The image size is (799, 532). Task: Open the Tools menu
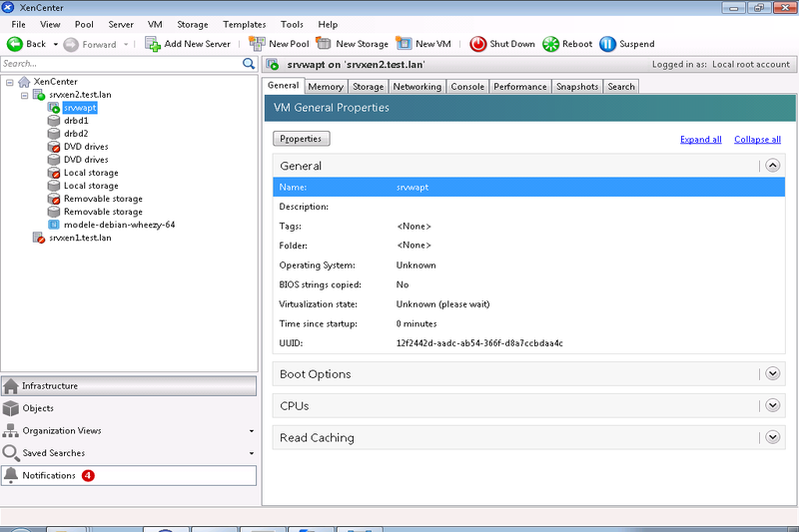[292, 24]
